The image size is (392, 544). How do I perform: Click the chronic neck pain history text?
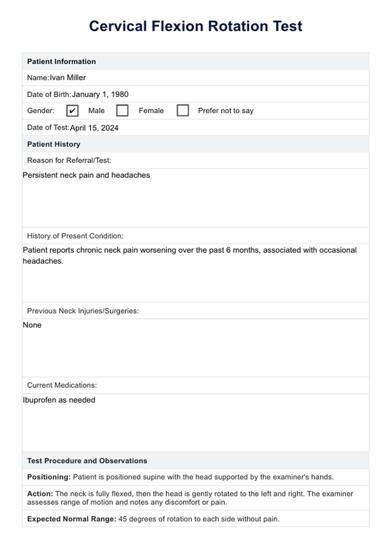[189, 250]
